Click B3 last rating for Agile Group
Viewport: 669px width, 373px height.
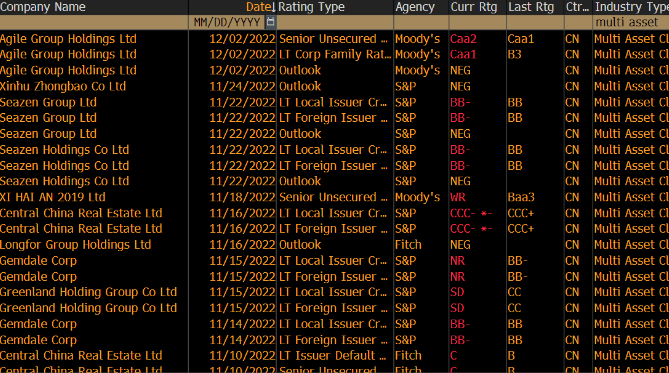(x=515, y=55)
